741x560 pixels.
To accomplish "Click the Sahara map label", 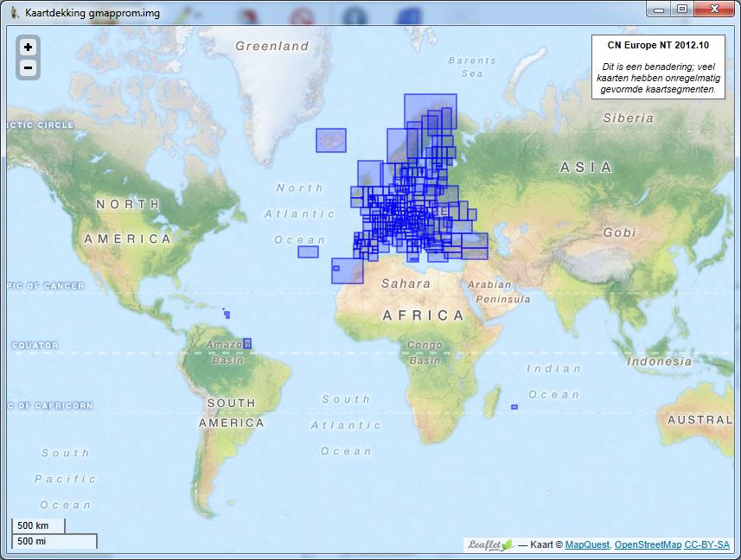I will 406,283.
